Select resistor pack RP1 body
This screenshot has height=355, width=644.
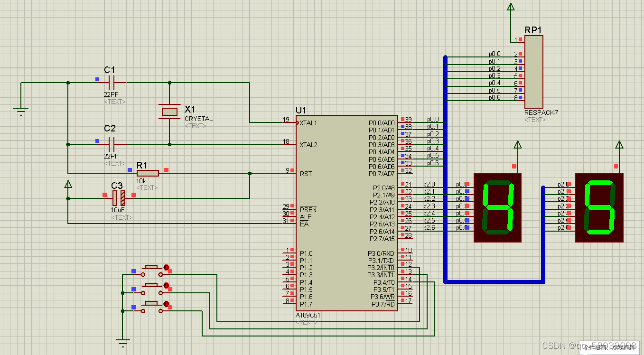pyautogui.click(x=533, y=72)
